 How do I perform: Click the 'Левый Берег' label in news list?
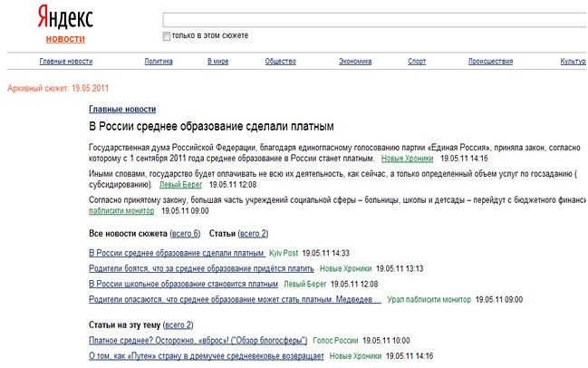[x=305, y=284]
